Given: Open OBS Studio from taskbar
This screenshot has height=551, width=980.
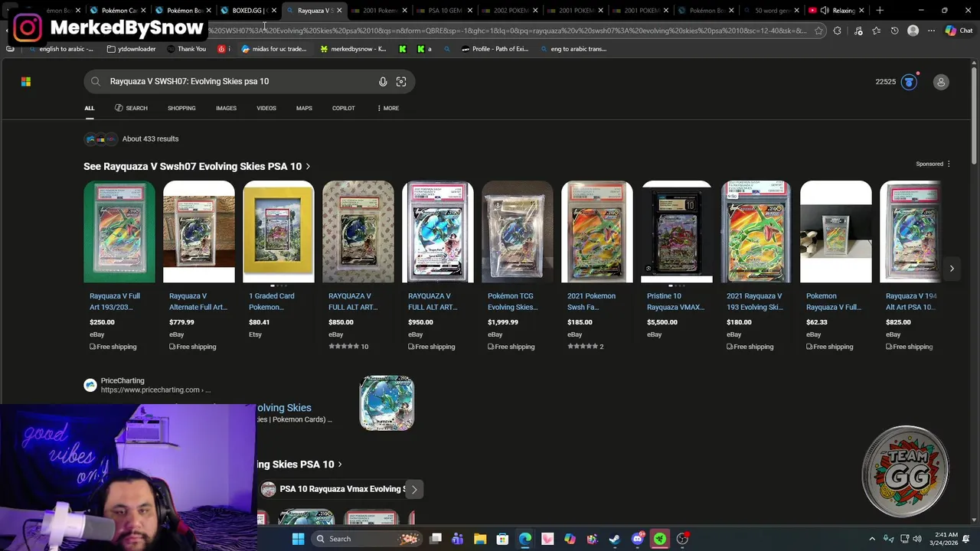Looking at the screenshot, I should pyautogui.click(x=682, y=539).
